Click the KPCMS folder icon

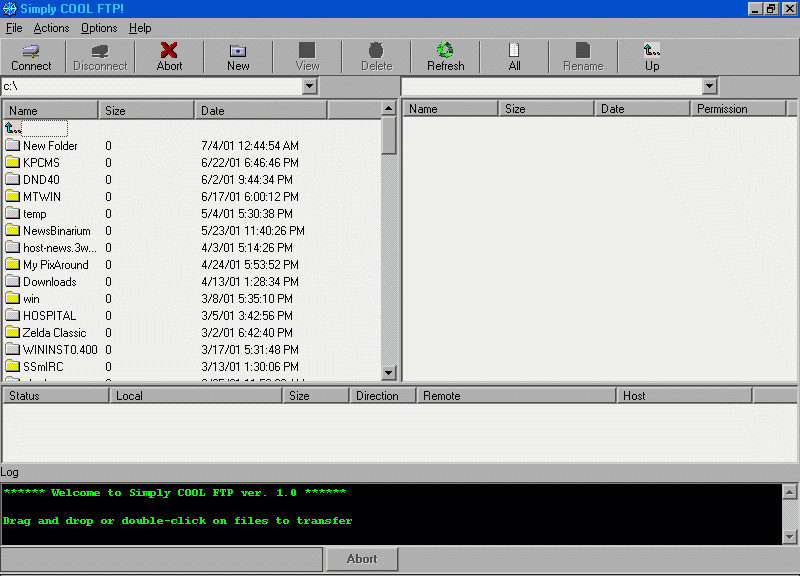point(12,162)
